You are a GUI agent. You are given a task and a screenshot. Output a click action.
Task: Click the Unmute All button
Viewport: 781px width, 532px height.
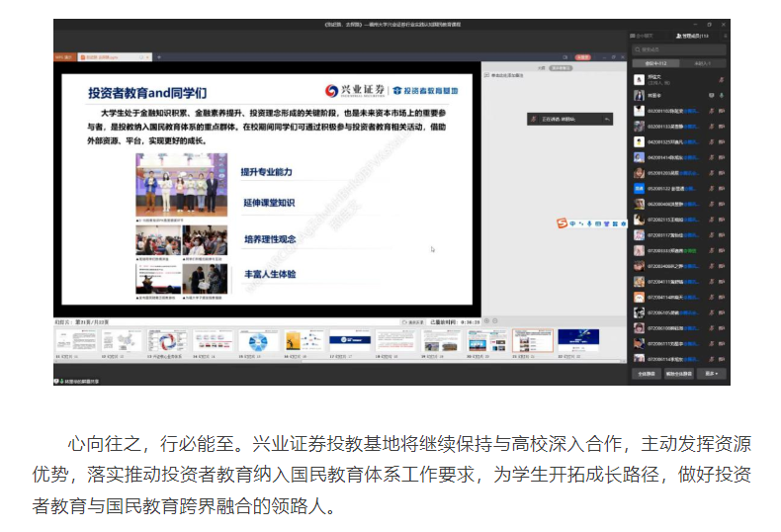[x=678, y=374]
